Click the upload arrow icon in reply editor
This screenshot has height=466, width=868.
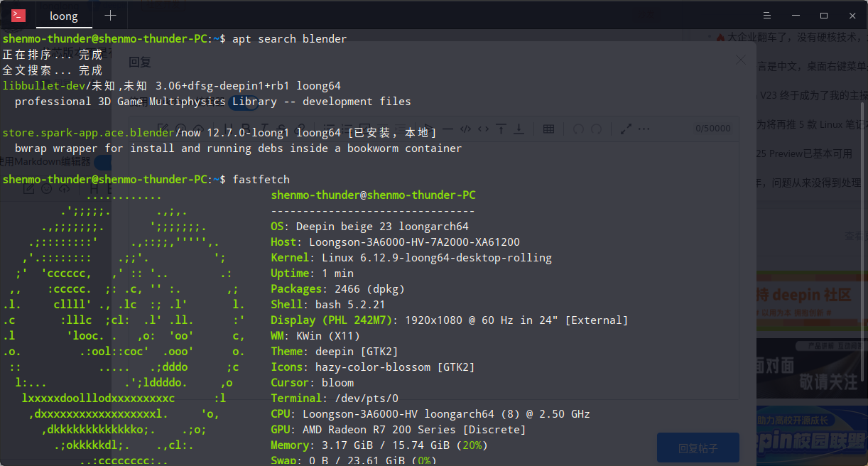point(501,129)
